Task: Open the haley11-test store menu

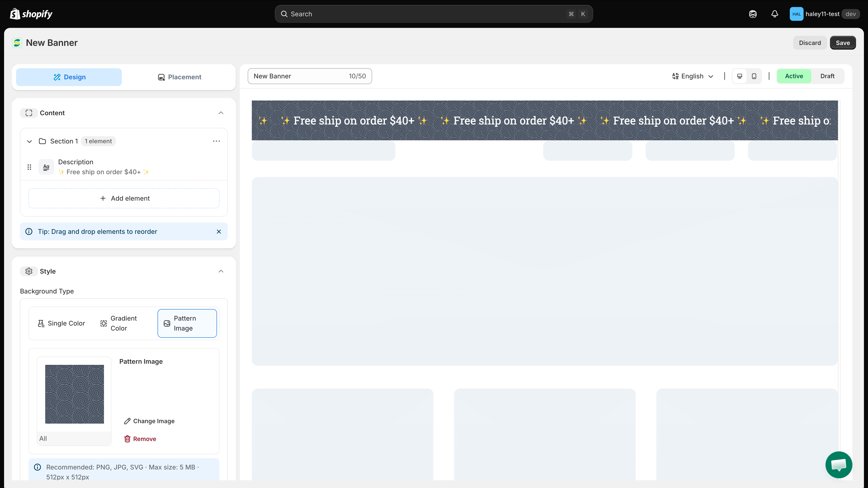Action: coord(825,14)
